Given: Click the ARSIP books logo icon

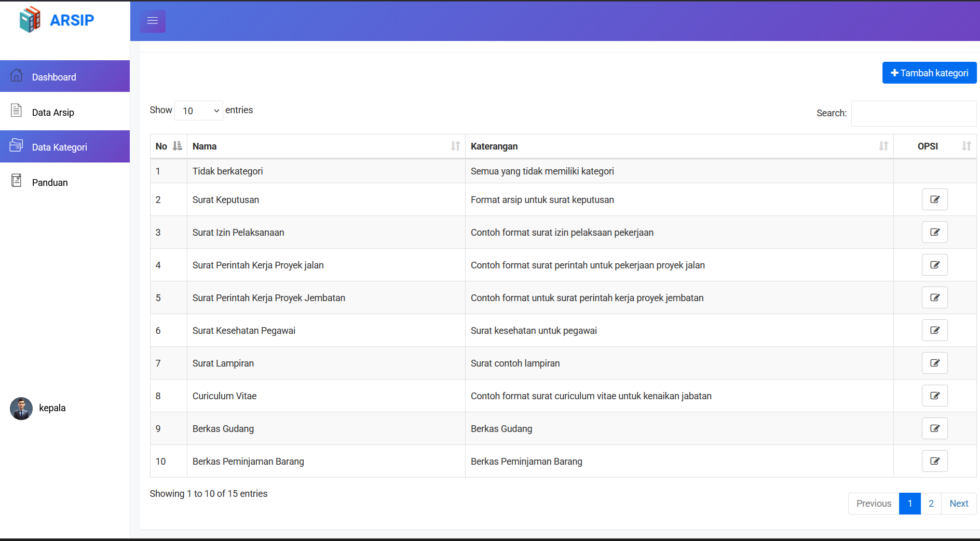Looking at the screenshot, I should pyautogui.click(x=30, y=20).
